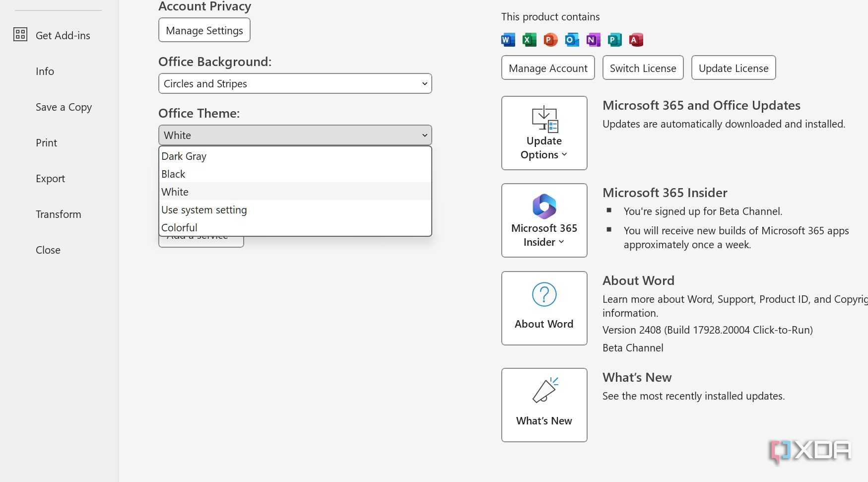868x482 pixels.
Task: Open the Export page
Action: [x=50, y=178]
